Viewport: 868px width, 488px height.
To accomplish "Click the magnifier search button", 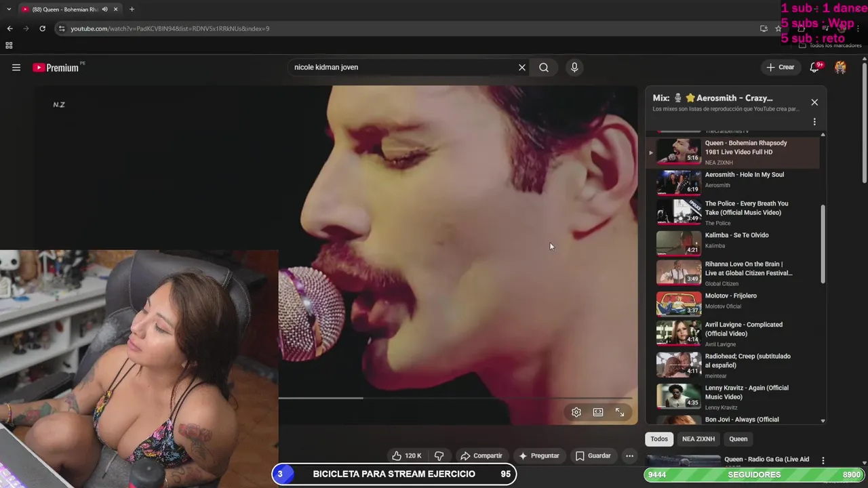I will pyautogui.click(x=544, y=67).
